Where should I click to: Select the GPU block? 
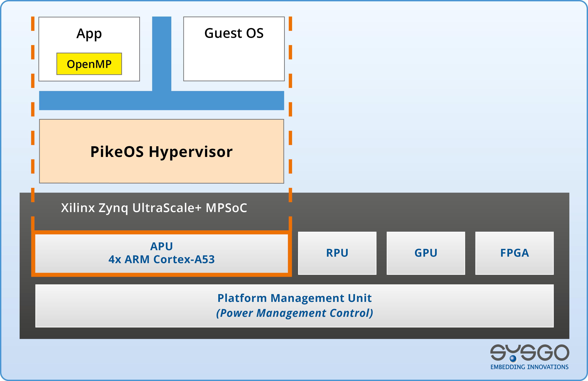[426, 253]
